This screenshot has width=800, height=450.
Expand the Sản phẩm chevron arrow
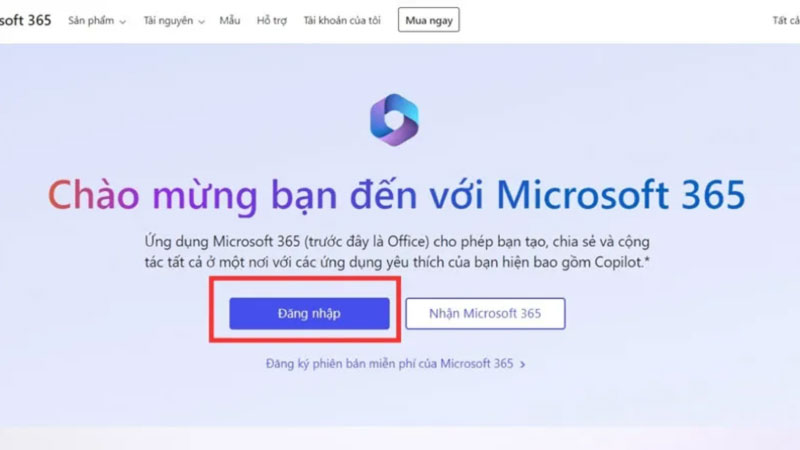(x=122, y=21)
